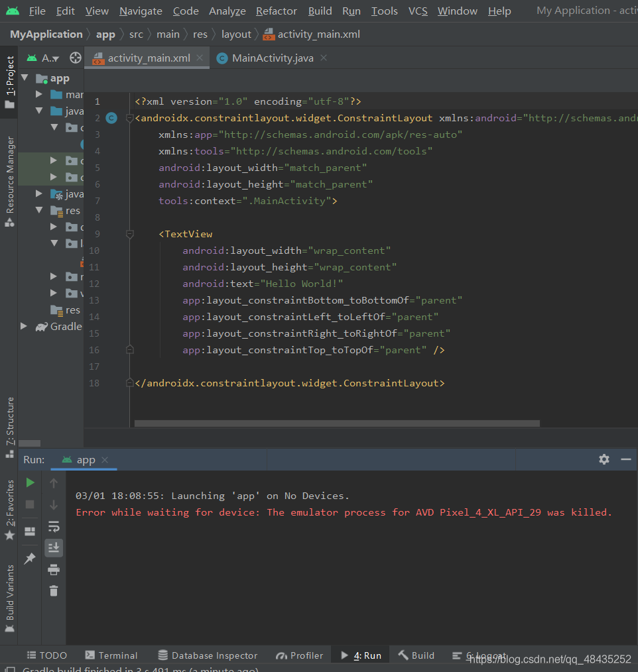Image resolution: width=638 pixels, height=672 pixels.
Task: Toggle soft-wrap in Run console
Action: 54,526
